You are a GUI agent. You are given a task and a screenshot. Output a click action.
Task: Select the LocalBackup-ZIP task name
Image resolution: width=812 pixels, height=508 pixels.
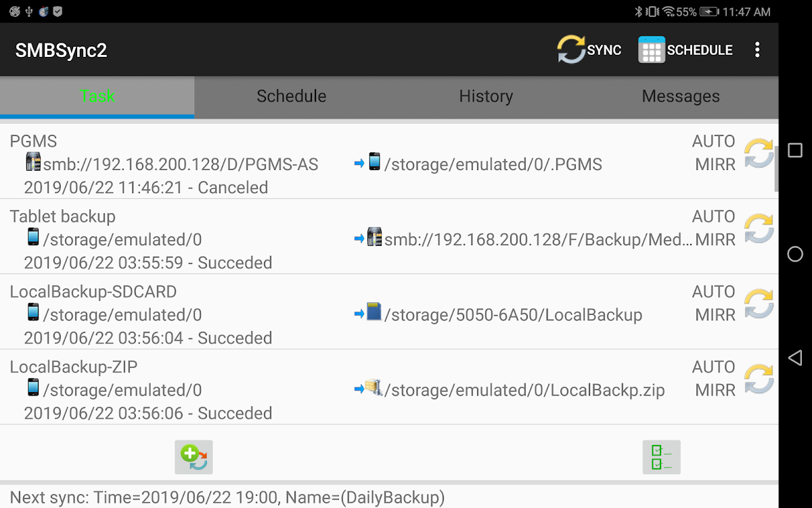click(74, 366)
